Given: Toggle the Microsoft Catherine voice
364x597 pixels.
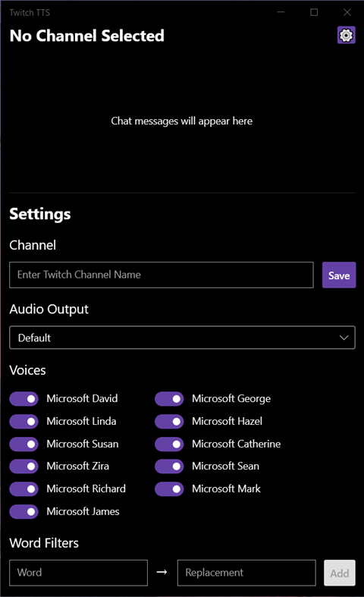Looking at the screenshot, I should pyautogui.click(x=169, y=444).
